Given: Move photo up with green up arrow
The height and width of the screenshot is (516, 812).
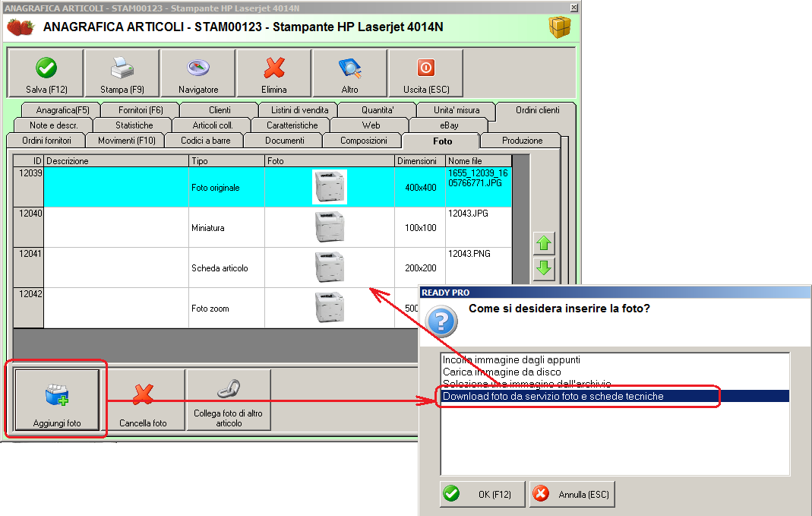Looking at the screenshot, I should 544,243.
